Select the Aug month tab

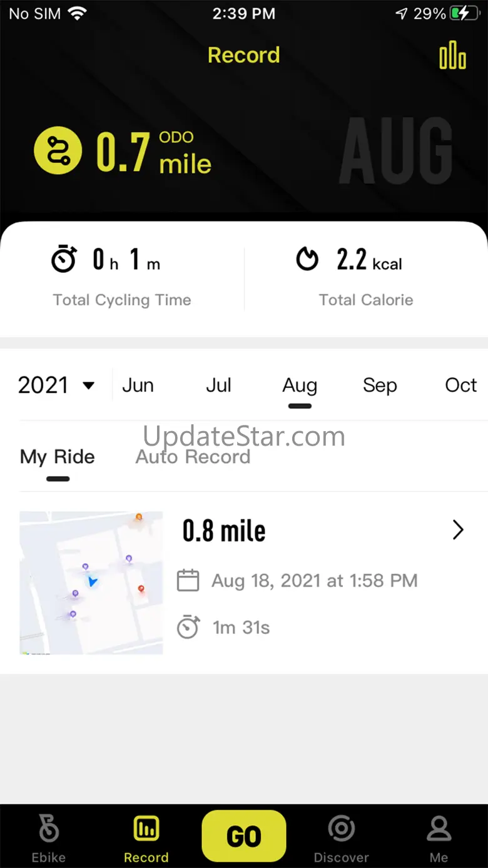point(300,385)
